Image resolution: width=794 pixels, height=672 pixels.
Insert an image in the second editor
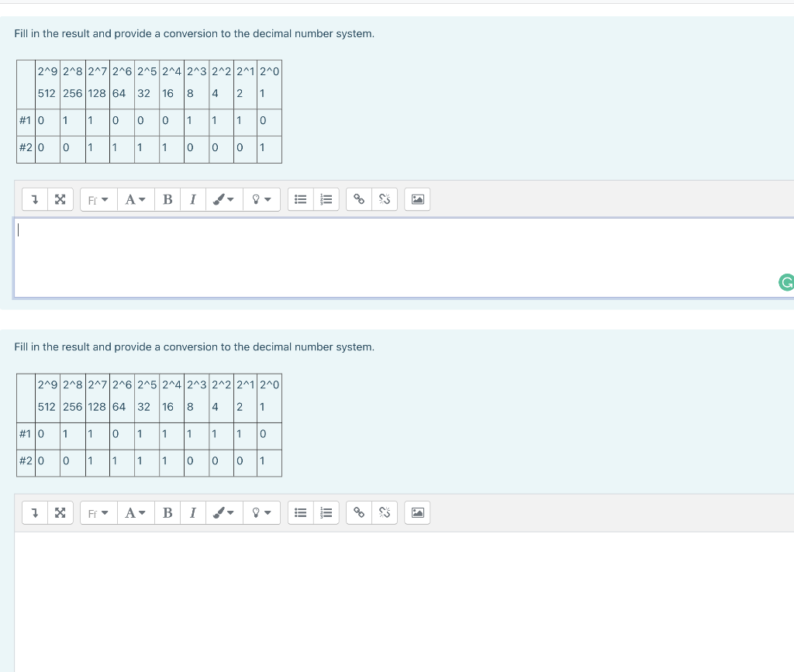(x=417, y=512)
